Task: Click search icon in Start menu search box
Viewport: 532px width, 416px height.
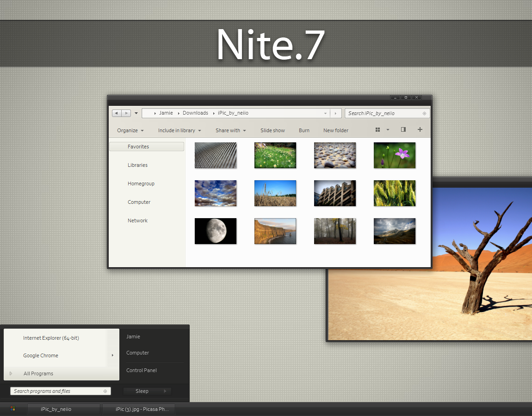Action: tap(105, 391)
